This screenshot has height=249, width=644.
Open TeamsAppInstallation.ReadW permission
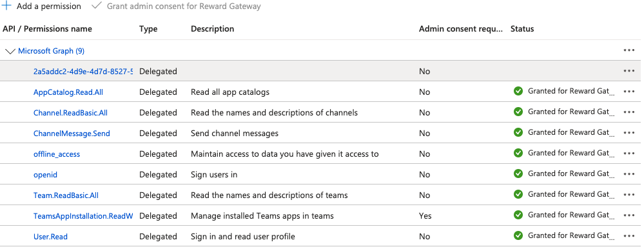tap(83, 215)
